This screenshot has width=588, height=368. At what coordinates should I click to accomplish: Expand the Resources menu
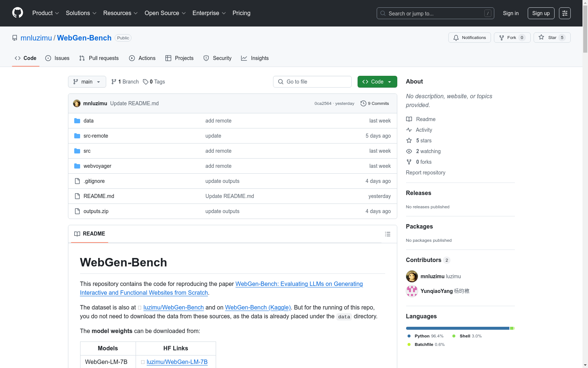pyautogui.click(x=121, y=13)
